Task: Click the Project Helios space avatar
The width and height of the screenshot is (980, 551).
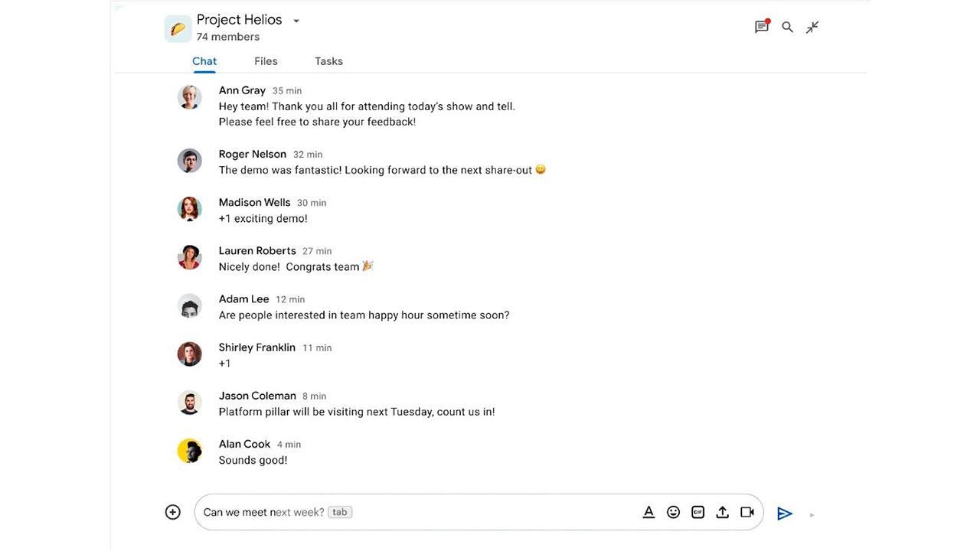Action: 178,28
